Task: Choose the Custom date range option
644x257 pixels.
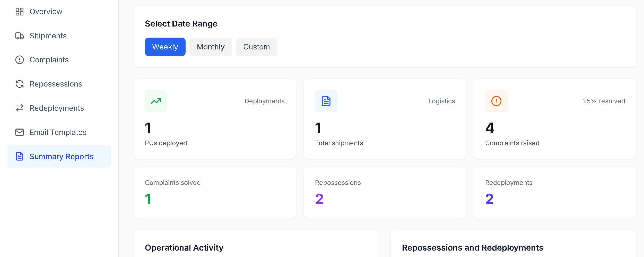Action: pos(256,47)
